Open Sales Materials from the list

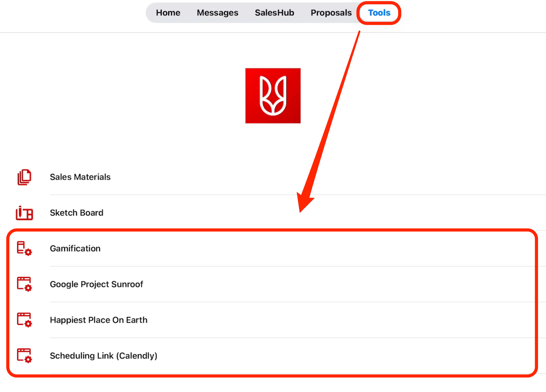pos(80,177)
